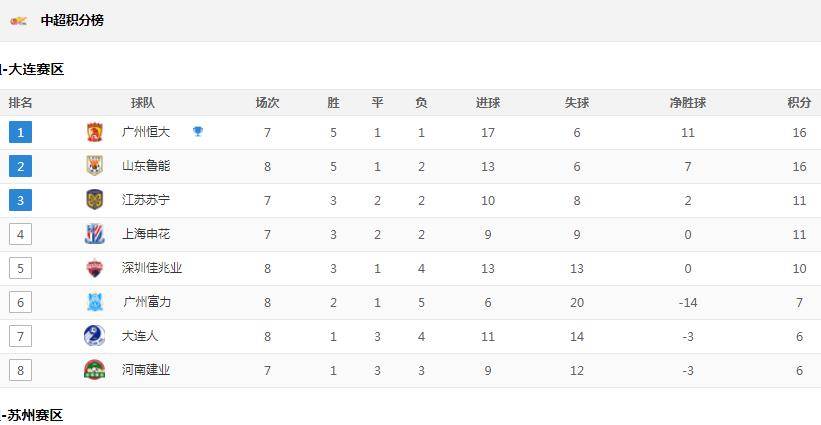Click the 中超积分榜 page title

tap(72, 21)
